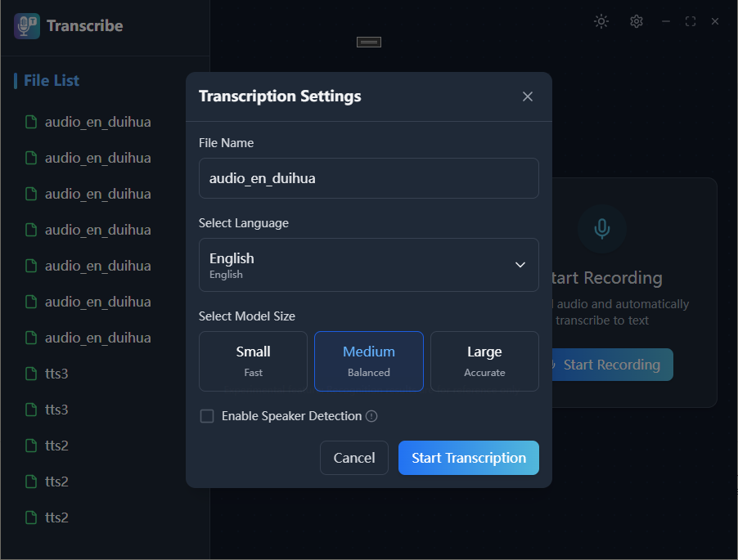Screen dimensions: 738x560
Task: Click the drag handle bar at window top
Action: pyautogui.click(x=369, y=43)
